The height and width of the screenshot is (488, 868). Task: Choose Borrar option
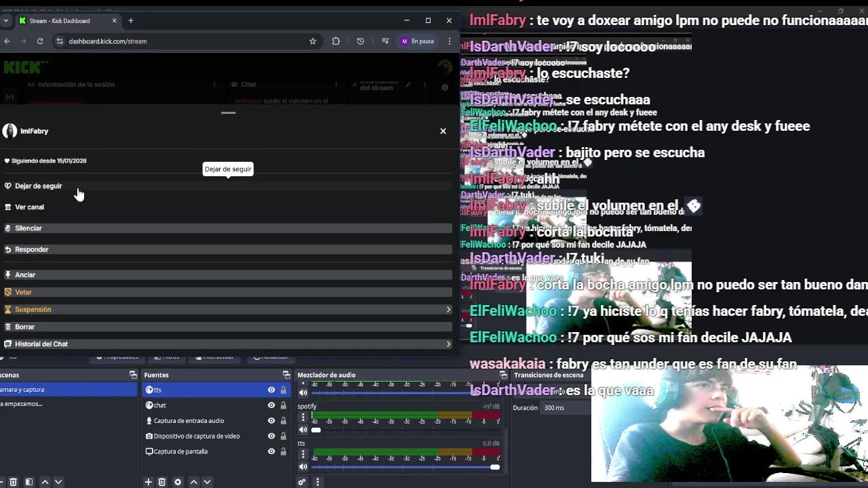(x=226, y=327)
